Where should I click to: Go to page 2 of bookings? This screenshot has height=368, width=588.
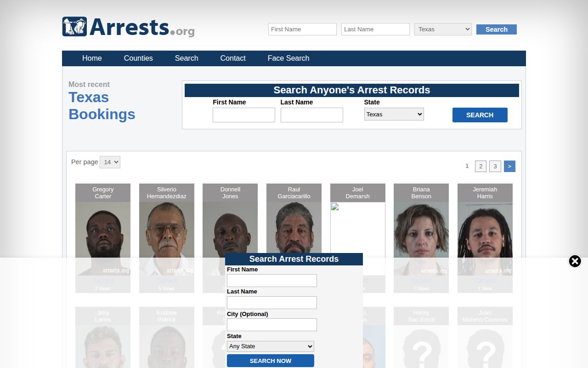pyautogui.click(x=481, y=166)
